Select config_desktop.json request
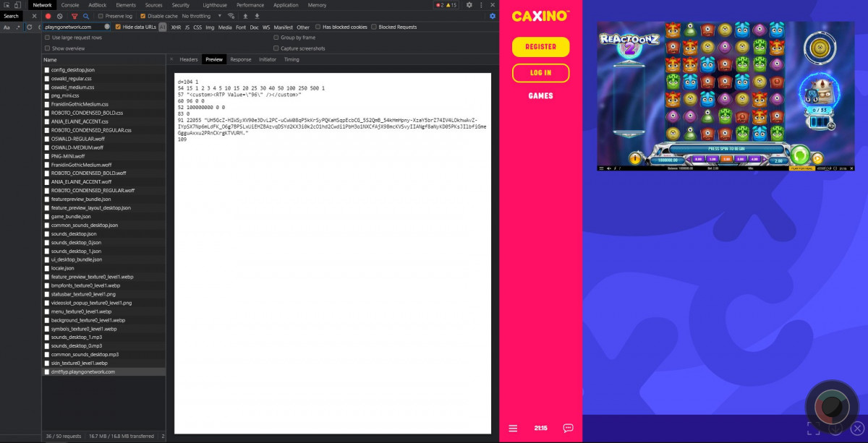This screenshot has height=443, width=868. click(x=103, y=69)
